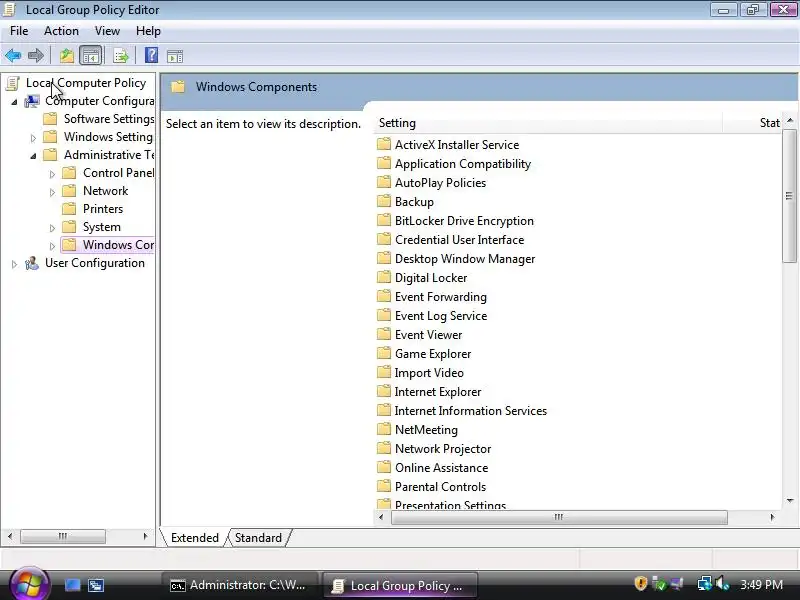The width and height of the screenshot is (800, 600).
Task: Select Event Log Service item
Action: tap(441, 316)
